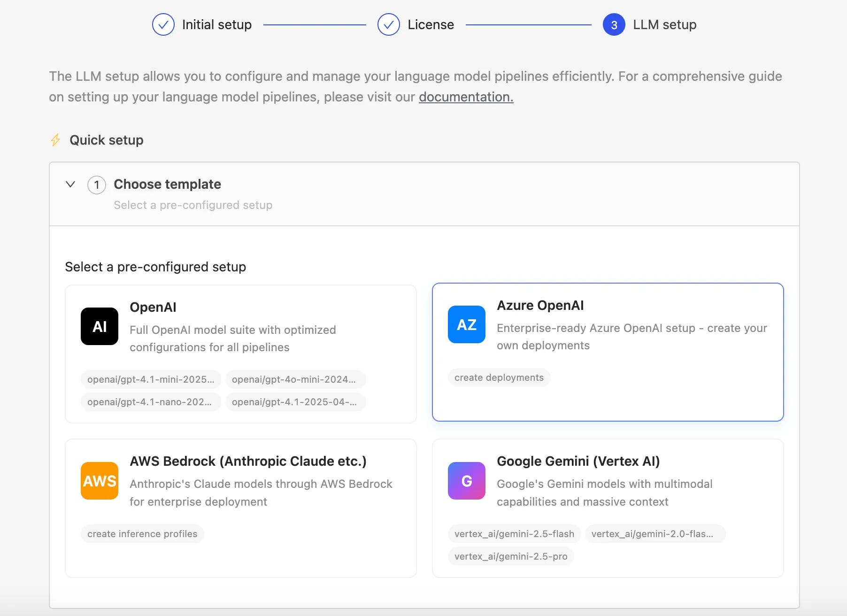Click the blue AZ Azure OpenAI icon
847x616 pixels.
coord(466,324)
